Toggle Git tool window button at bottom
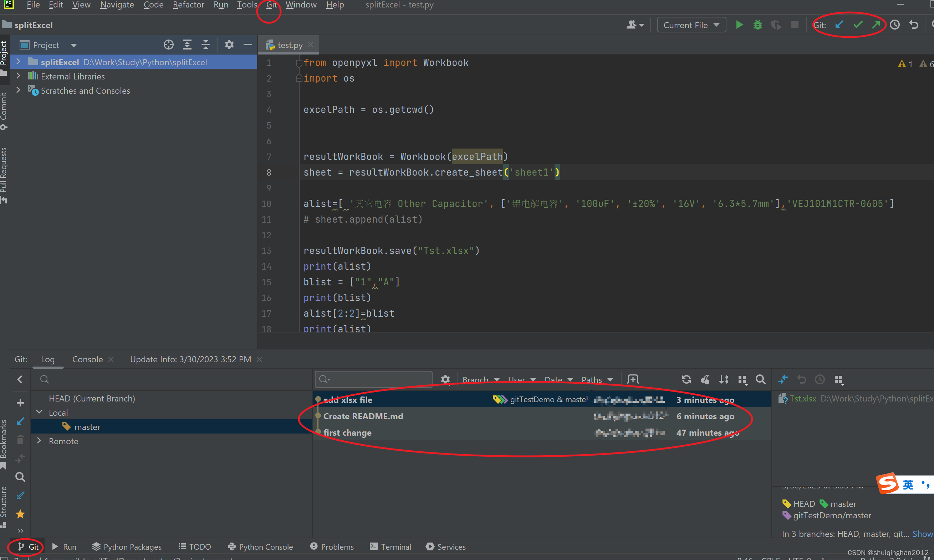The height and width of the screenshot is (560, 934). (29, 546)
